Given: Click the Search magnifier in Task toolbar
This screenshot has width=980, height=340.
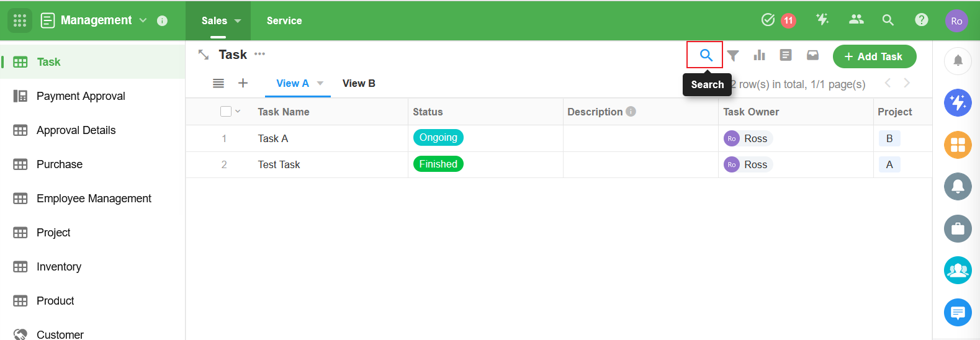Looking at the screenshot, I should pos(706,55).
